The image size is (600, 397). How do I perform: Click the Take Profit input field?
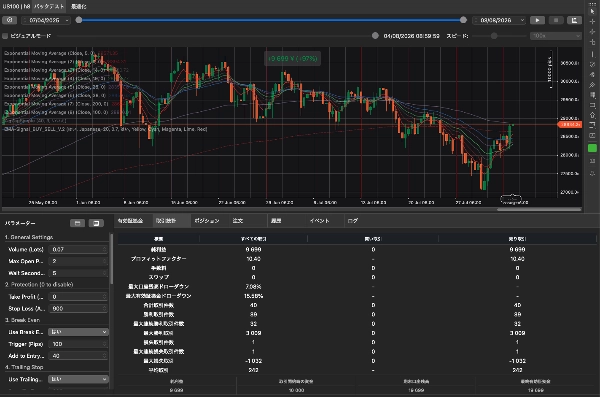(78, 297)
